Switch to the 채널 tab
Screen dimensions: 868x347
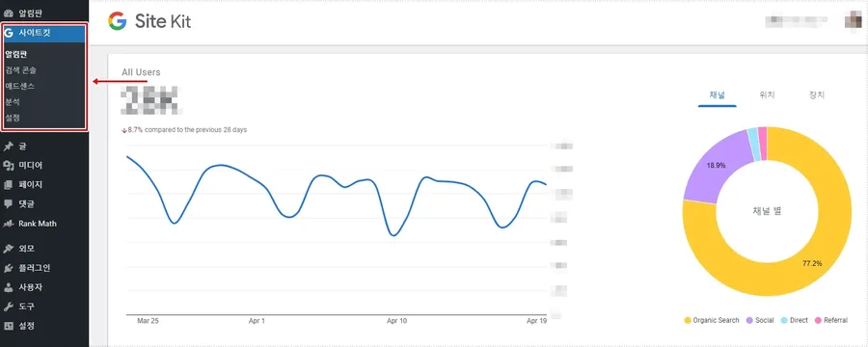[718, 95]
